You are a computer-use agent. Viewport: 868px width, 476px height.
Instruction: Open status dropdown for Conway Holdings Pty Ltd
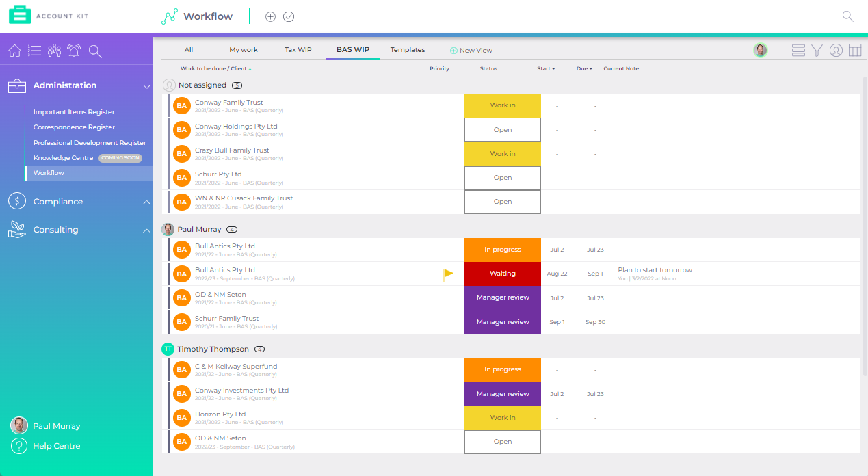tap(503, 130)
